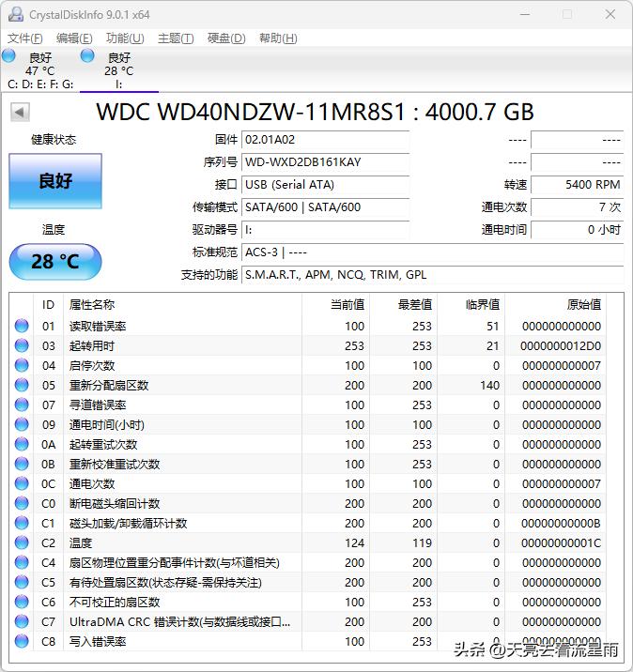Click status orb for attribute C1 磁头加载
Screen dimensions: 633x672
click(22, 523)
